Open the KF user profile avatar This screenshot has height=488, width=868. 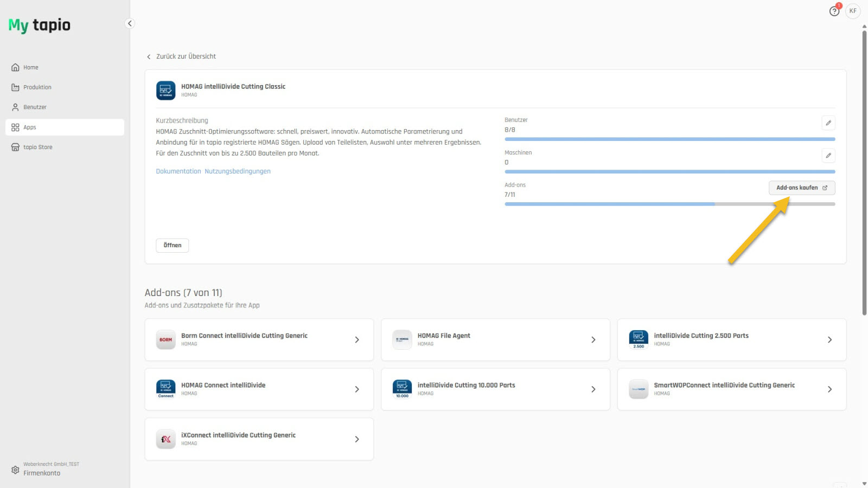[x=853, y=11]
